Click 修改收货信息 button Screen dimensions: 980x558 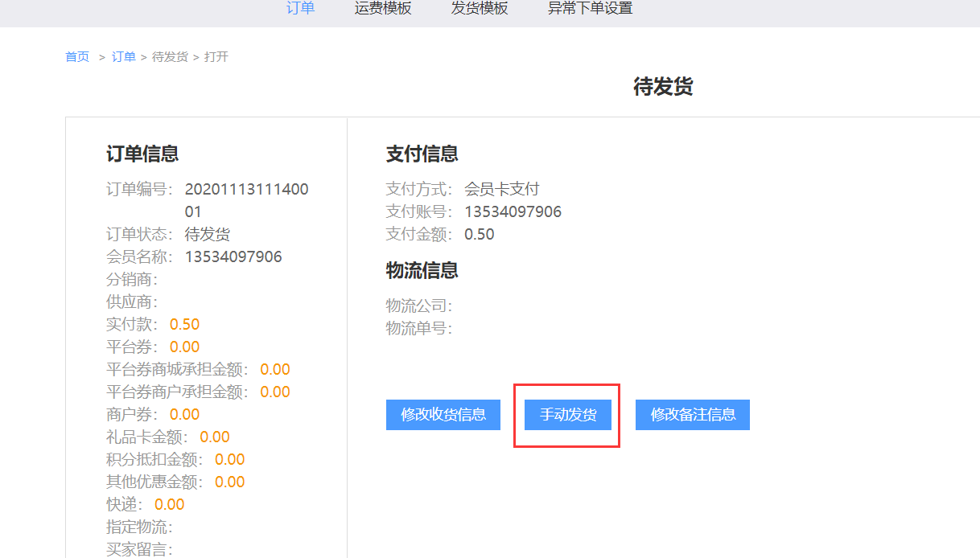click(x=443, y=415)
